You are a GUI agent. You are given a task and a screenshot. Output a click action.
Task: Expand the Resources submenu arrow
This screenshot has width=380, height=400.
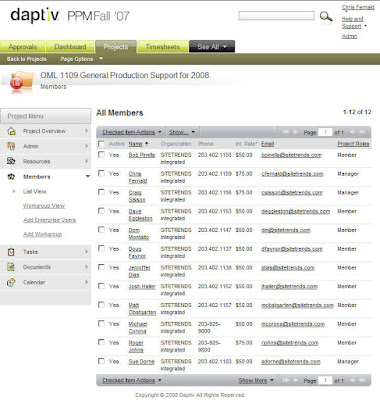86,161
